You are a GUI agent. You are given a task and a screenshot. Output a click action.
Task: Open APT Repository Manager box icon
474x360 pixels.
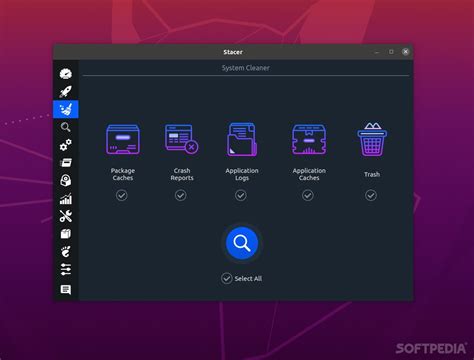(66, 234)
